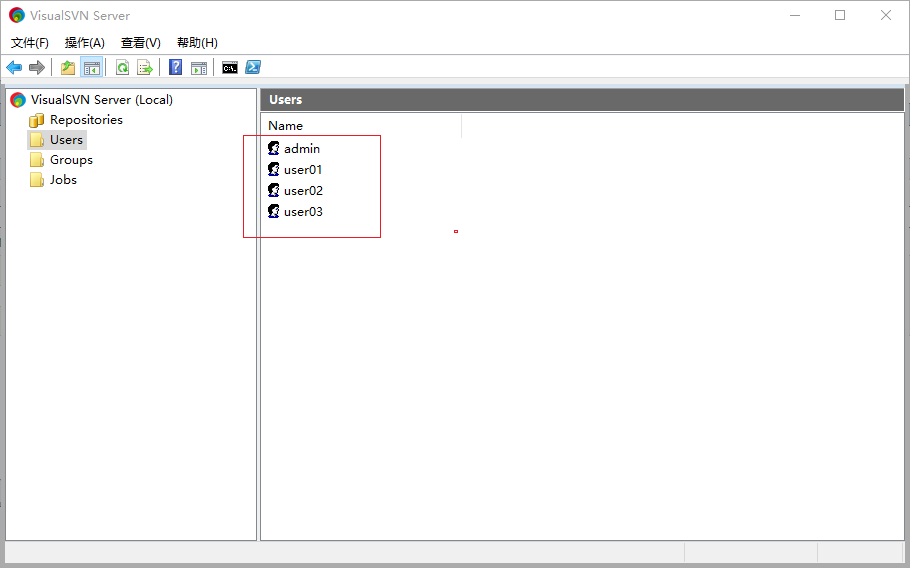Open the 操作(A) menu
This screenshot has height=568, width=910.
85,43
